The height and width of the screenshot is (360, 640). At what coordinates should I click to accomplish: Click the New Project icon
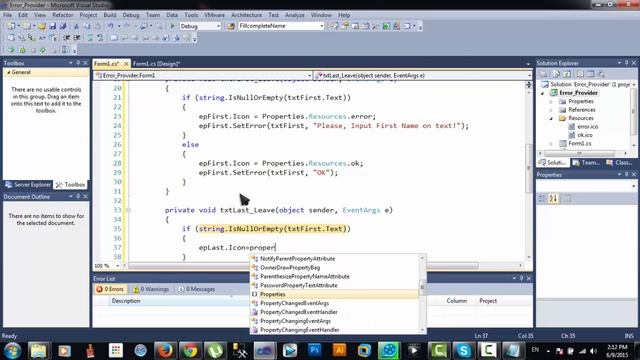point(11,26)
